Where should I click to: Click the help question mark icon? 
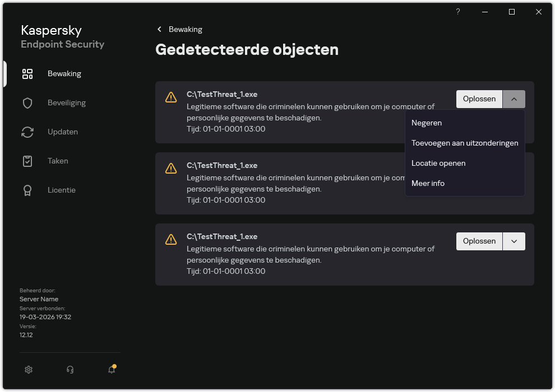tap(457, 12)
